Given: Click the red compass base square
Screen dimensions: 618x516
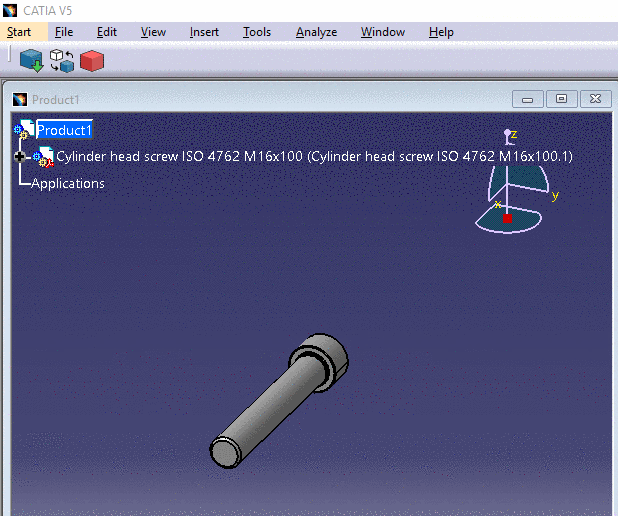Looking at the screenshot, I should coord(507,218).
